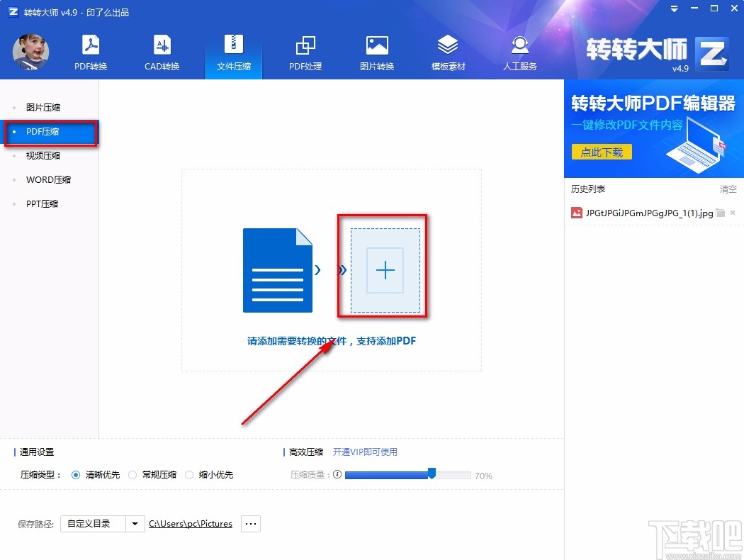Adjust the 压缩质量 quality slider

tap(432, 474)
